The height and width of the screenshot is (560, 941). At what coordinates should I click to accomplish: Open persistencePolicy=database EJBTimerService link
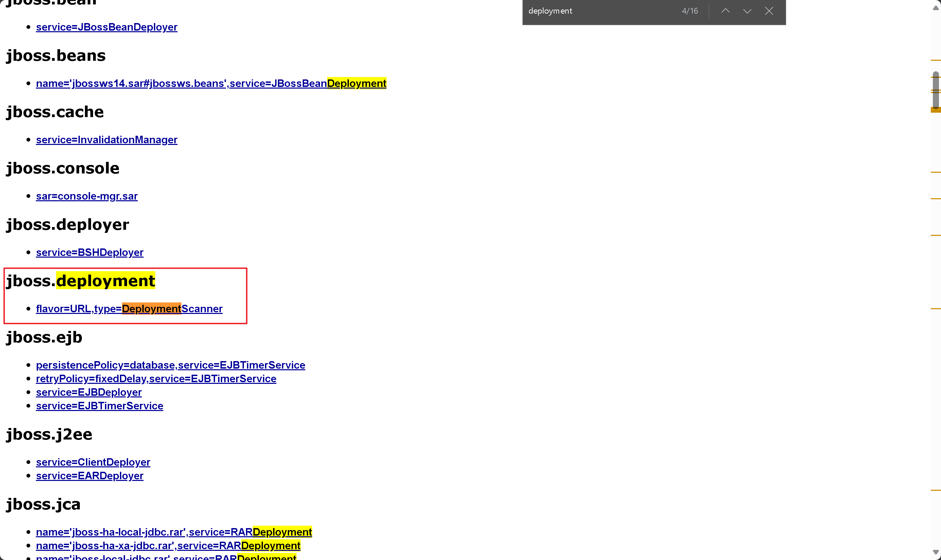click(x=170, y=365)
